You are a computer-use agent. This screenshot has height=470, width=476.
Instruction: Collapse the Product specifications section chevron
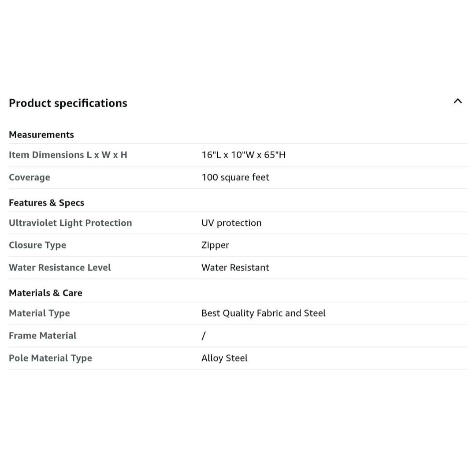[457, 101]
